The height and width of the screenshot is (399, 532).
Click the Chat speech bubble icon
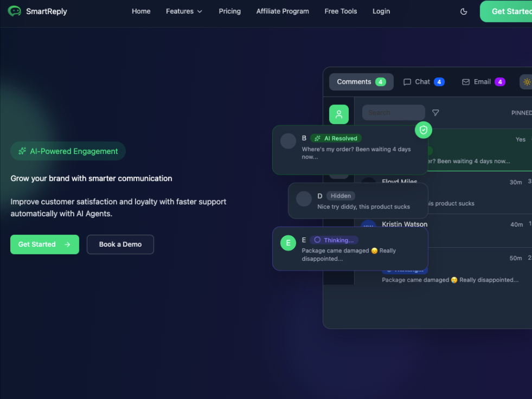click(x=407, y=82)
